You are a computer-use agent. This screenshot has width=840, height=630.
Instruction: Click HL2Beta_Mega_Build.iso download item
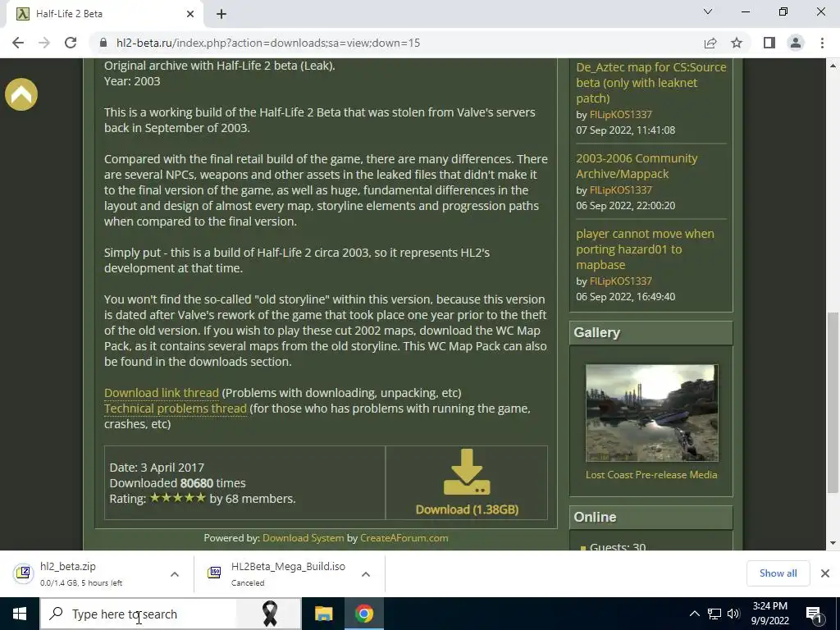coord(290,573)
